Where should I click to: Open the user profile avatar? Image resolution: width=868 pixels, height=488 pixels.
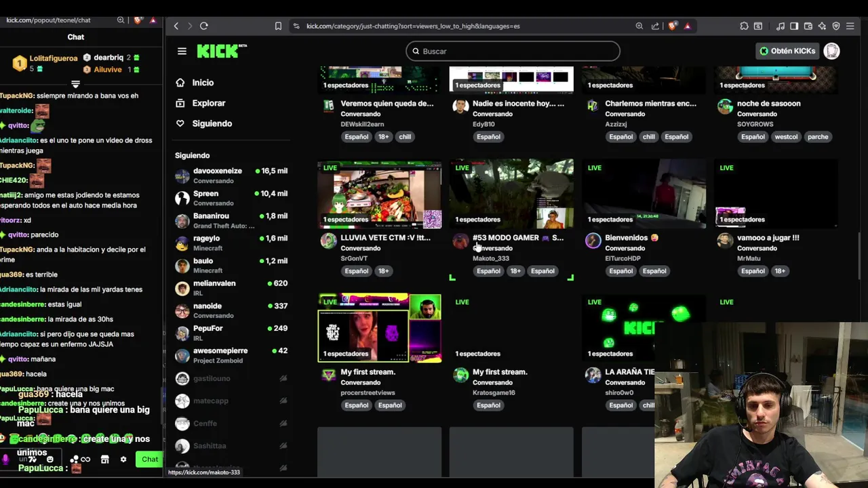point(831,51)
